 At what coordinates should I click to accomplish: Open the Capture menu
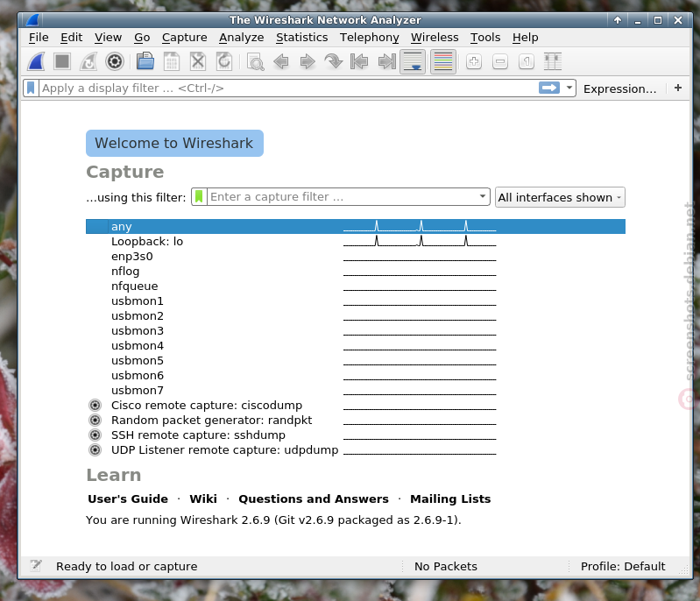pos(184,38)
